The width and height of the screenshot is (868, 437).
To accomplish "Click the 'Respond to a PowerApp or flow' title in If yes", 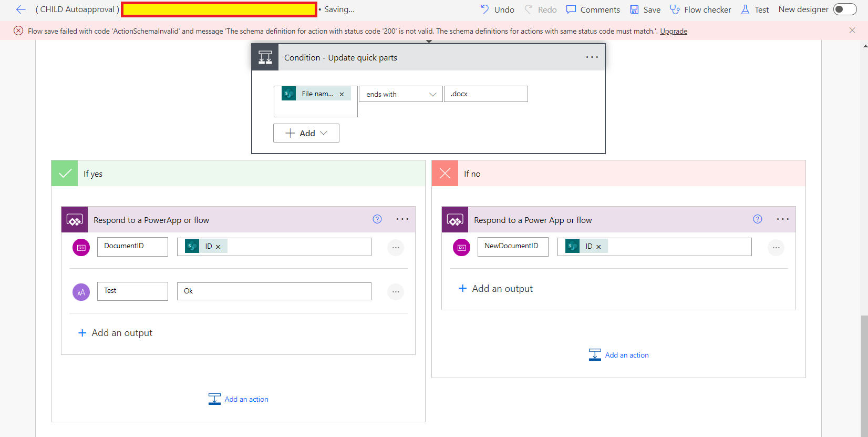I will (x=151, y=220).
